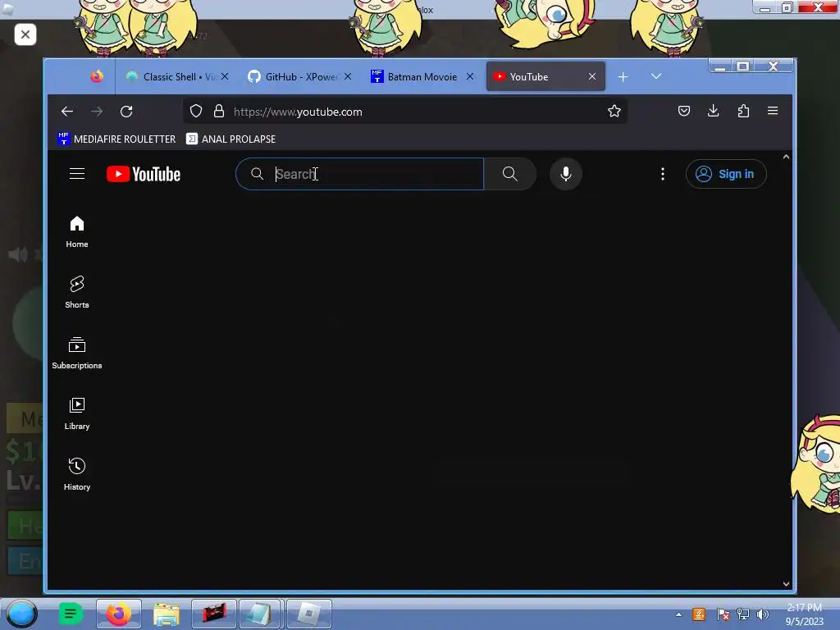The height and width of the screenshot is (630, 840).
Task: Reload the page with refresh icon
Action: pyautogui.click(x=126, y=112)
